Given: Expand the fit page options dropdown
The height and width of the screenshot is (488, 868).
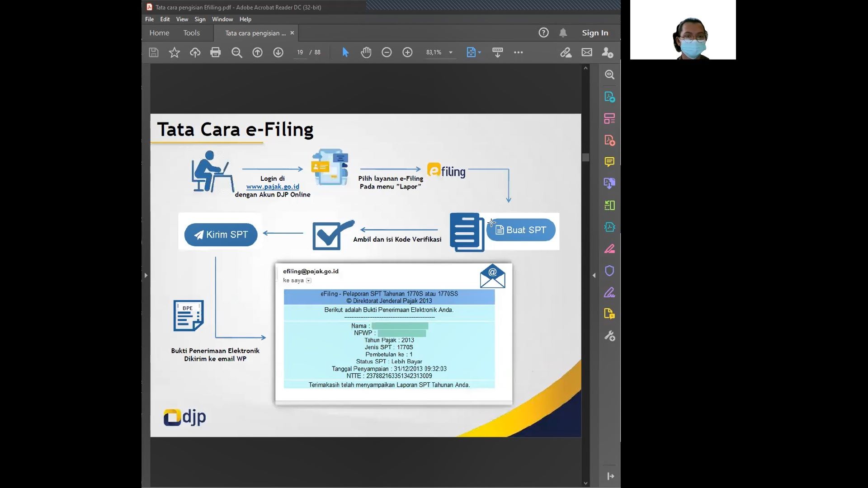Looking at the screenshot, I should point(479,52).
